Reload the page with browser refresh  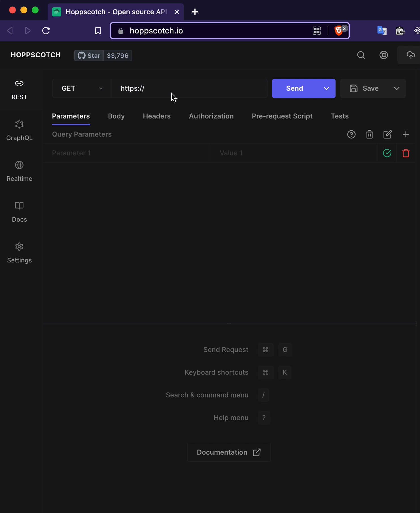click(x=46, y=31)
